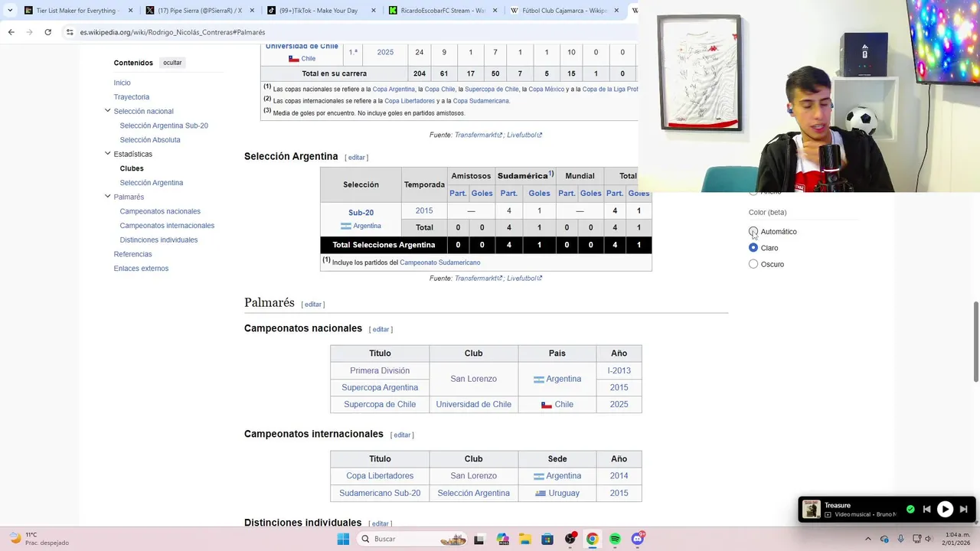Go to Distinciones individuales in contents
The image size is (980, 551).
coord(158,240)
